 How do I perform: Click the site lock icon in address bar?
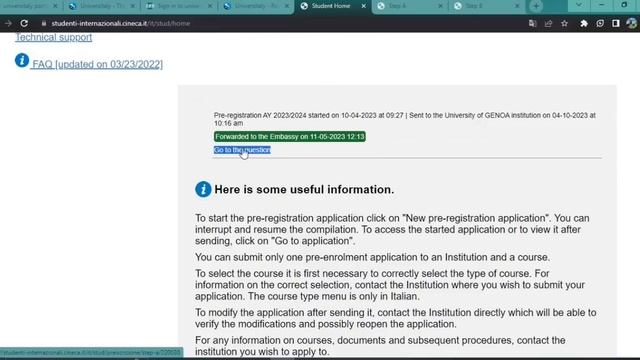pyautogui.click(x=44, y=24)
